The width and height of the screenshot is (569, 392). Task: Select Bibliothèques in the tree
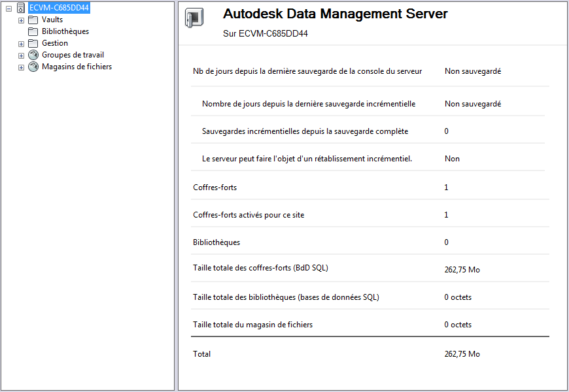[65, 31]
